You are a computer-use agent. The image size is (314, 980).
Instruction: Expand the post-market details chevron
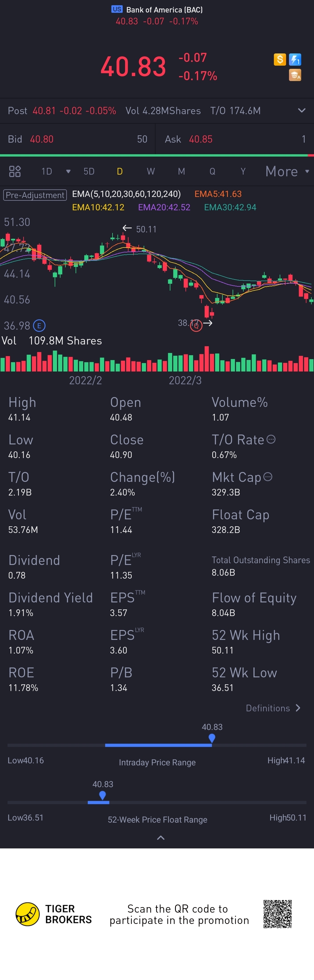click(301, 111)
